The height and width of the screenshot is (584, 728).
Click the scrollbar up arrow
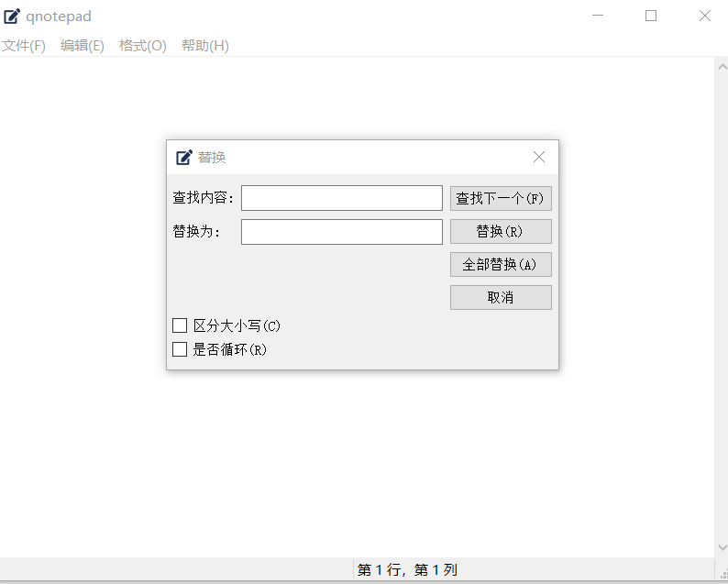coord(721,66)
